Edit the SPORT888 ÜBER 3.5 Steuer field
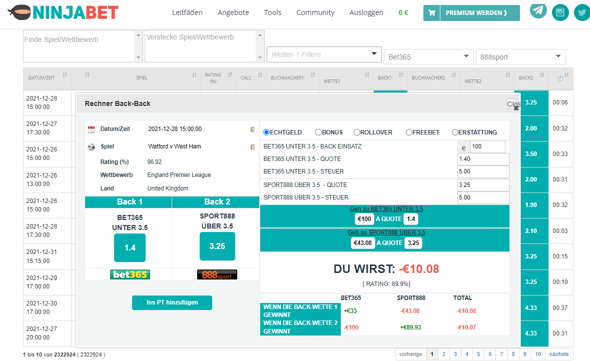 [483, 198]
